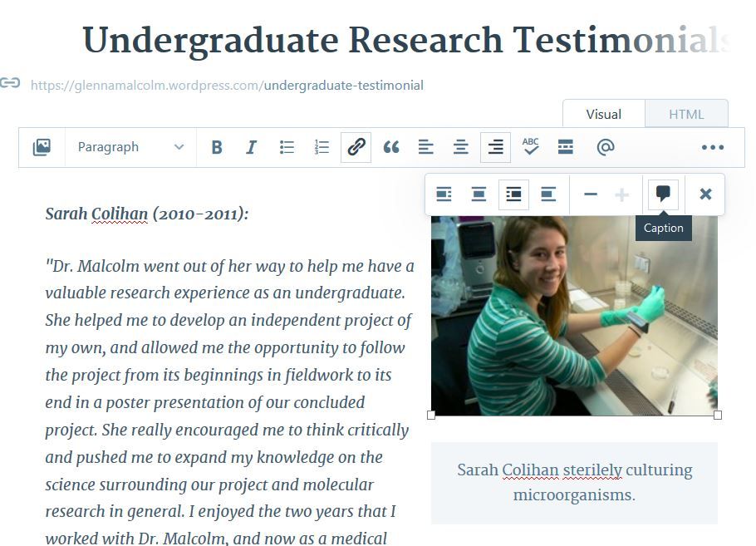This screenshot has width=756, height=546.
Task: Click the bottom-right image resize handle
Action: click(718, 416)
